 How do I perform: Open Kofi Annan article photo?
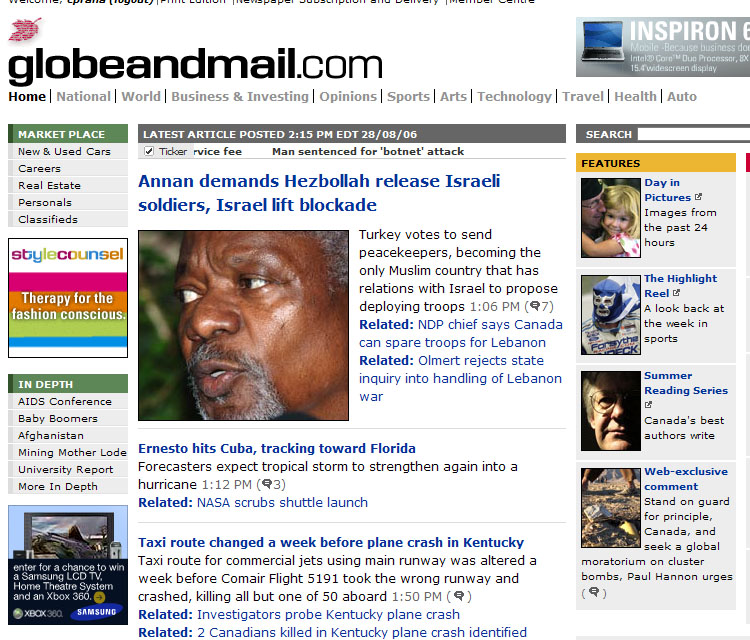243,325
